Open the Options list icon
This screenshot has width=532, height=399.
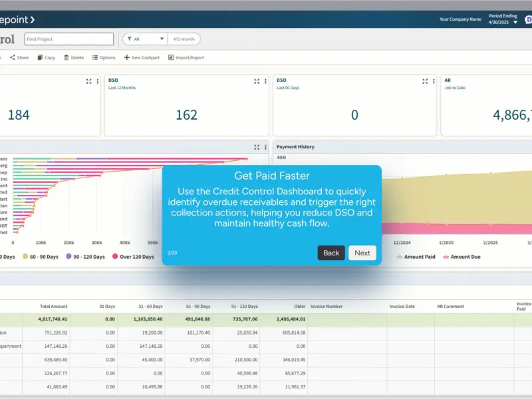[x=95, y=57]
